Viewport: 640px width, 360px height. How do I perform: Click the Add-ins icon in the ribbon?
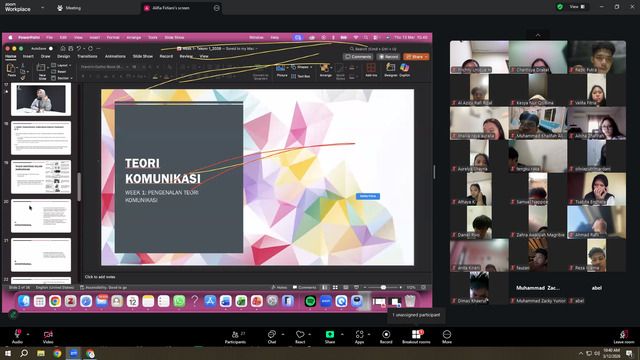(371, 69)
